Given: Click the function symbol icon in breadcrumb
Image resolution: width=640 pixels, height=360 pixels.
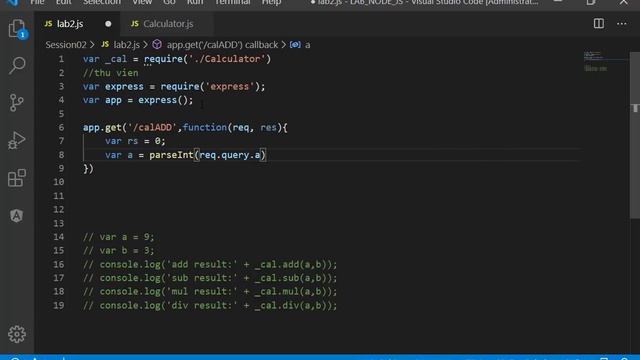Looking at the screenshot, I should (157, 44).
